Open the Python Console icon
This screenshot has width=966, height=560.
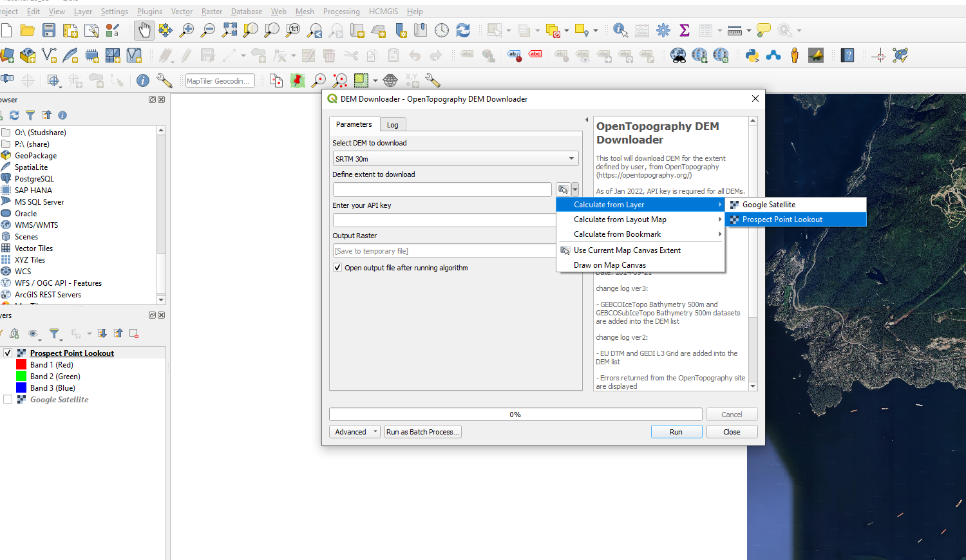click(752, 56)
